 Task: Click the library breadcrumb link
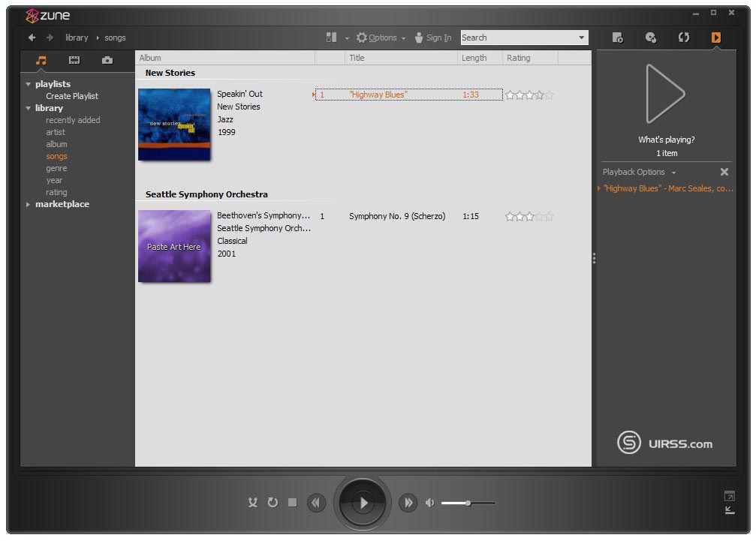(77, 38)
